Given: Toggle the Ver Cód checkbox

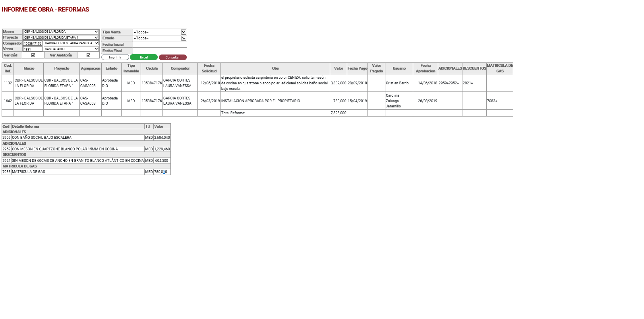Looking at the screenshot, I should click(x=33, y=55).
